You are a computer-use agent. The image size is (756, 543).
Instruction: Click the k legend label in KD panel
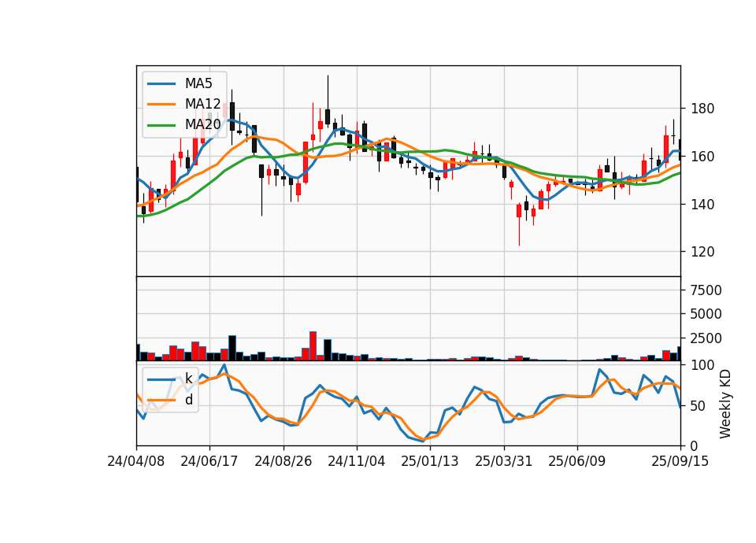(188, 379)
